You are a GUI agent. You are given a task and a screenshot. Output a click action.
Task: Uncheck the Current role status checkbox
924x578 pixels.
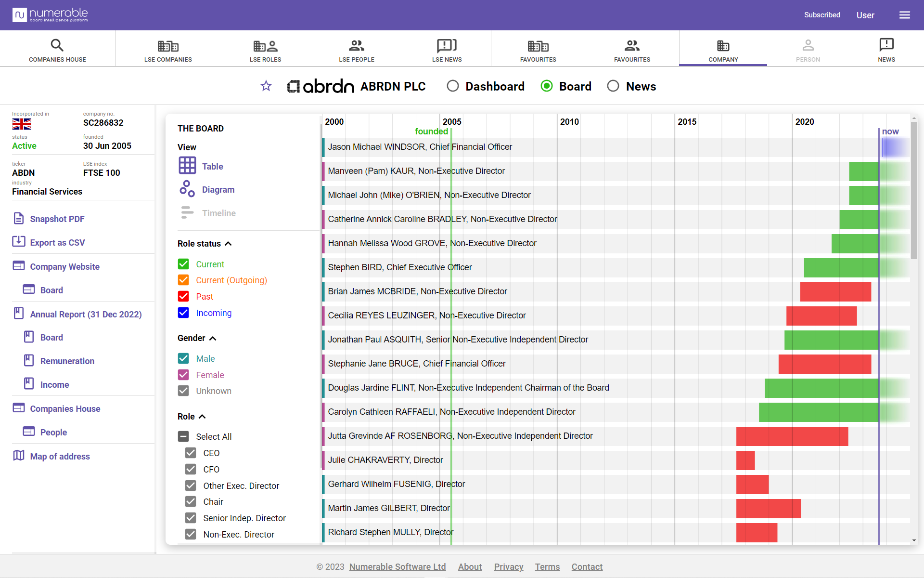point(183,264)
